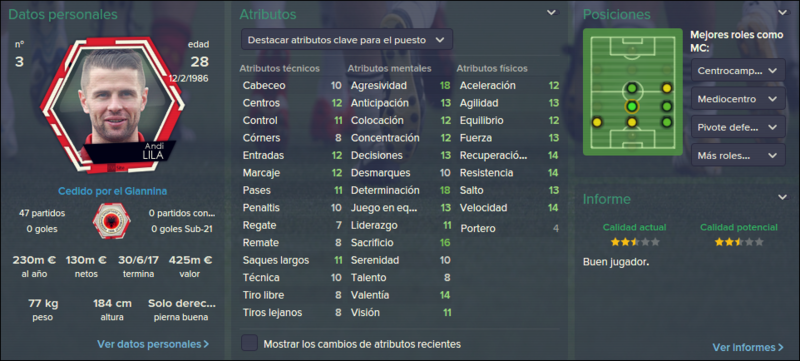The image size is (800, 361).
Task: Open Ver datos personales link
Action: click(153, 344)
